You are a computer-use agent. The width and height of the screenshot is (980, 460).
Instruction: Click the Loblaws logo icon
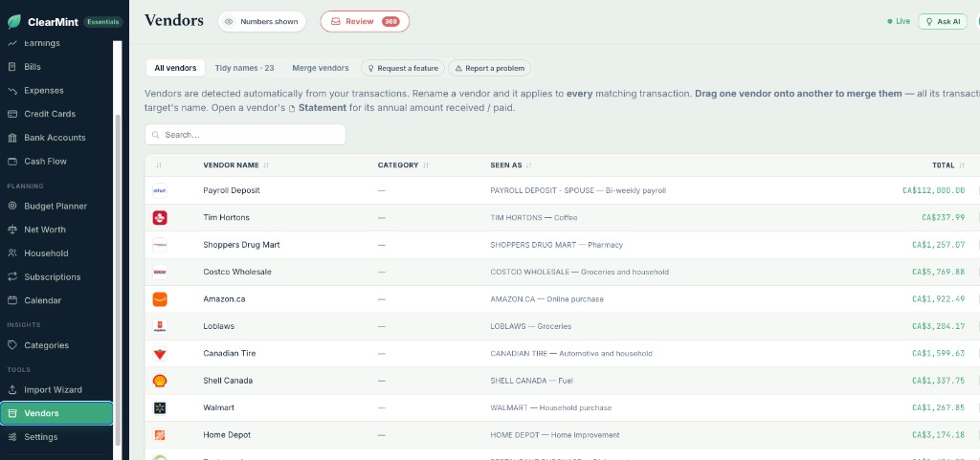(x=160, y=326)
